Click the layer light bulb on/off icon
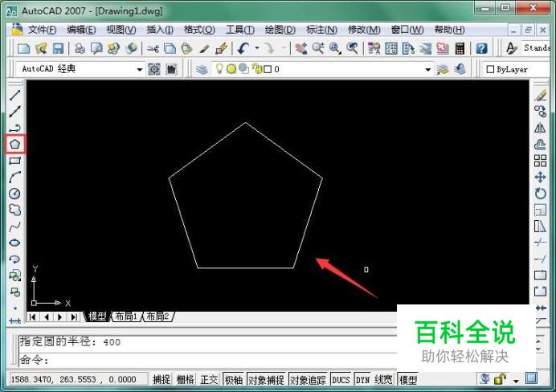This screenshot has width=556, height=392. click(219, 68)
